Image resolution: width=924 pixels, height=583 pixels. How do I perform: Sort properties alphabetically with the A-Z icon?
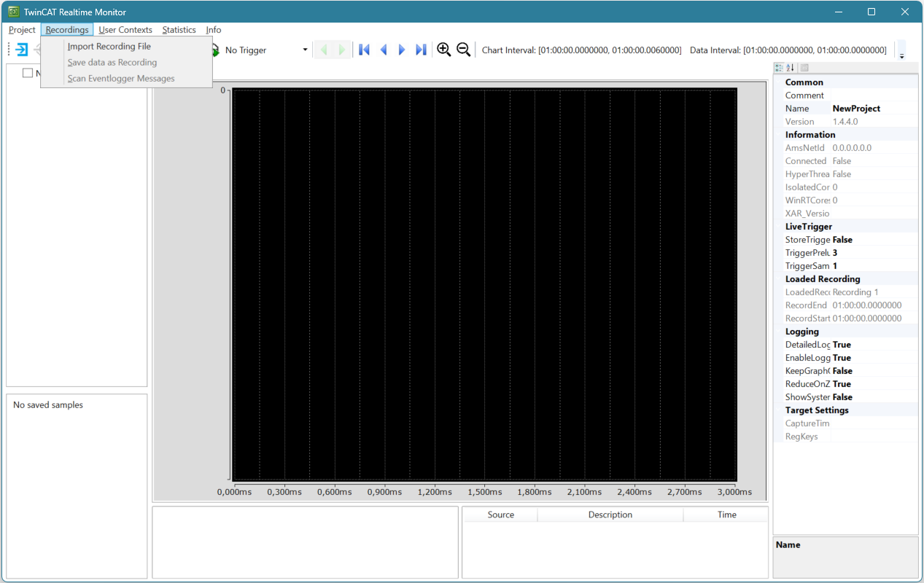790,68
